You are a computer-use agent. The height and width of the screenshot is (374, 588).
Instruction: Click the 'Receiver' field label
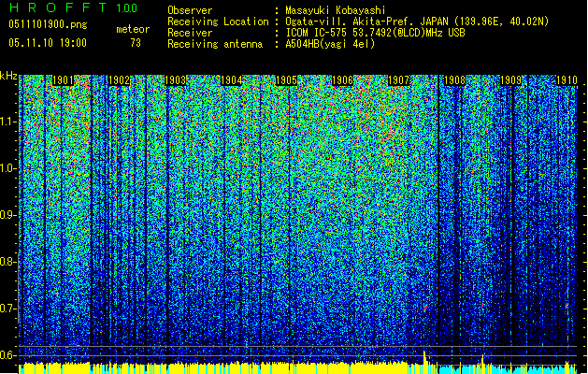190,33
